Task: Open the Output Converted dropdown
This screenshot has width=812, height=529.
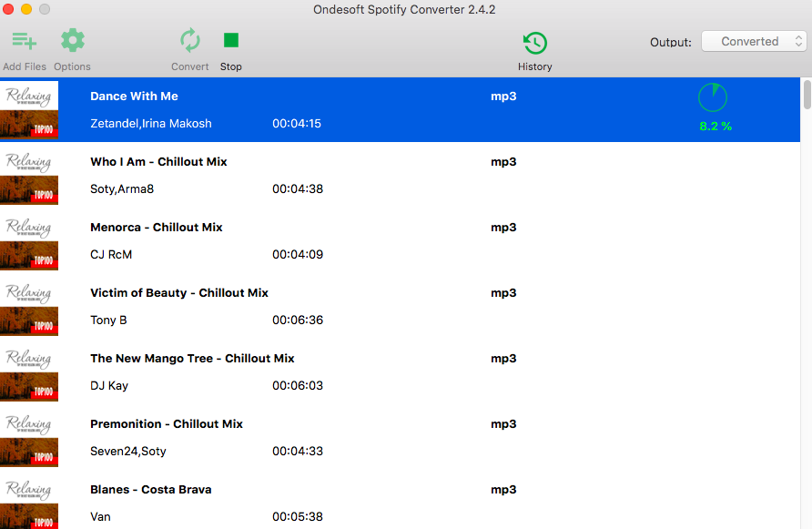Action: point(754,42)
